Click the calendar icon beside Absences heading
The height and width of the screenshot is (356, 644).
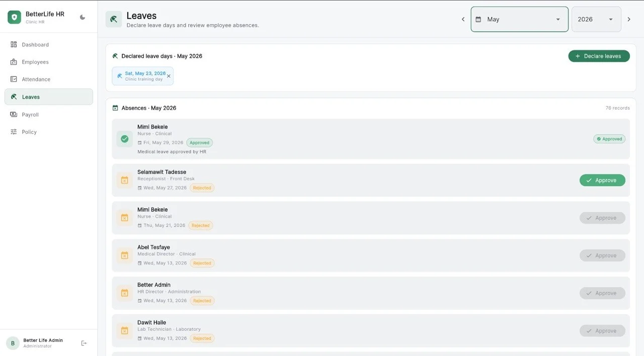point(115,108)
